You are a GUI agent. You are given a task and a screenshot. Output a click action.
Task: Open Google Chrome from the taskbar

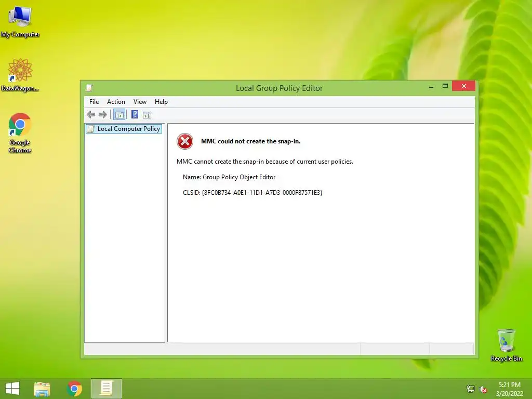coord(74,389)
